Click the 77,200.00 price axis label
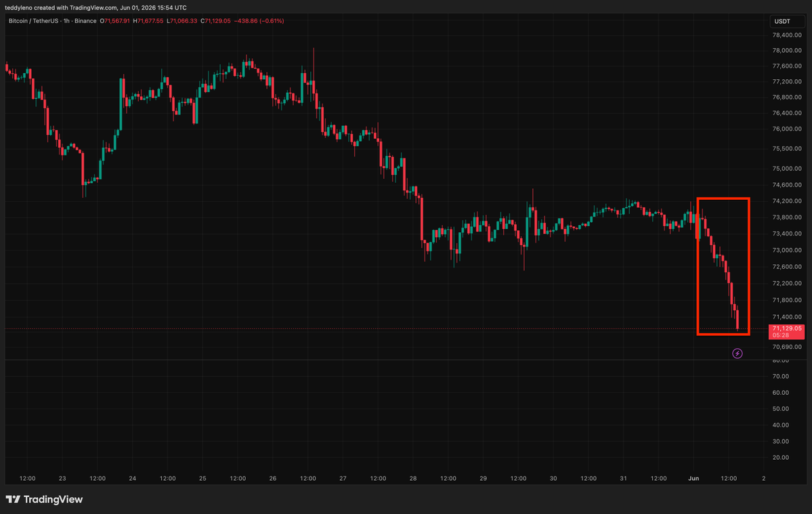 [x=787, y=82]
